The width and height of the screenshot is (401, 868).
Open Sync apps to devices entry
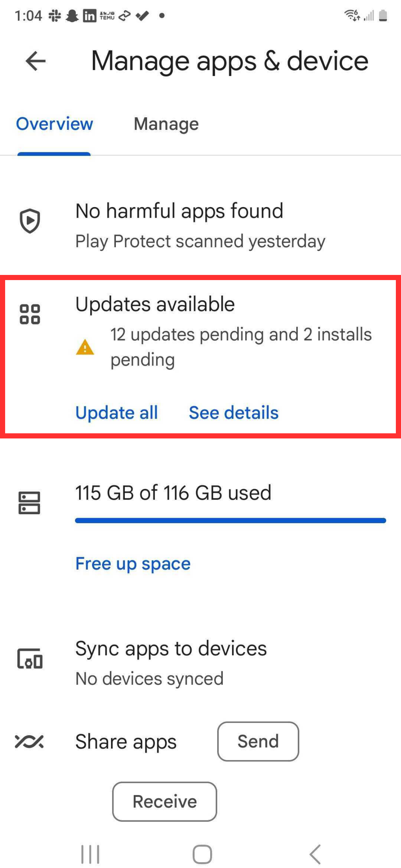(x=200, y=663)
